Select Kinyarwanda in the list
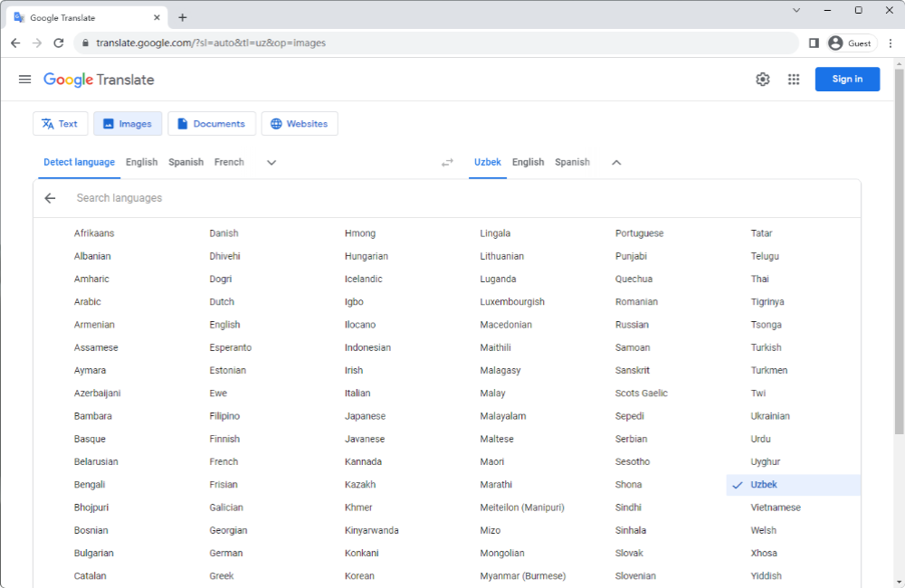Screen dimensions: 905x588 click(372, 530)
